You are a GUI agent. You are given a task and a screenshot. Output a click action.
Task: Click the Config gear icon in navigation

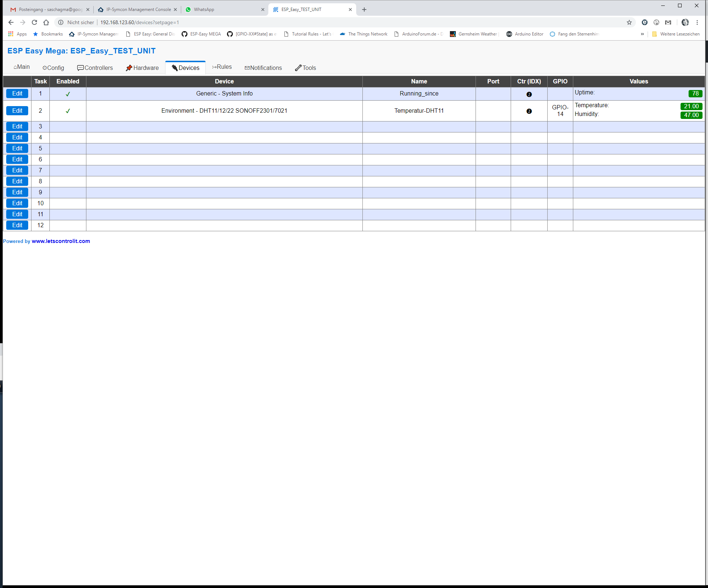coord(45,68)
